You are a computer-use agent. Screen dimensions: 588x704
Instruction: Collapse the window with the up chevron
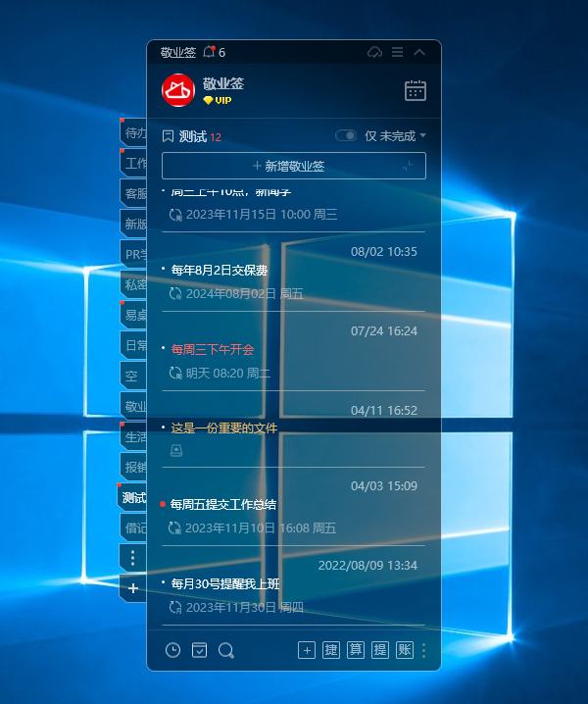tap(419, 52)
